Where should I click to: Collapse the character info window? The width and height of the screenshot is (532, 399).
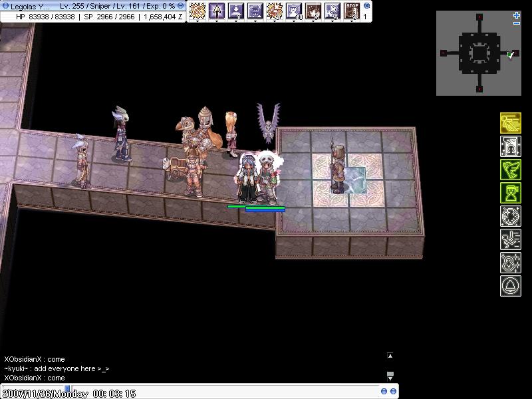coord(181,6)
